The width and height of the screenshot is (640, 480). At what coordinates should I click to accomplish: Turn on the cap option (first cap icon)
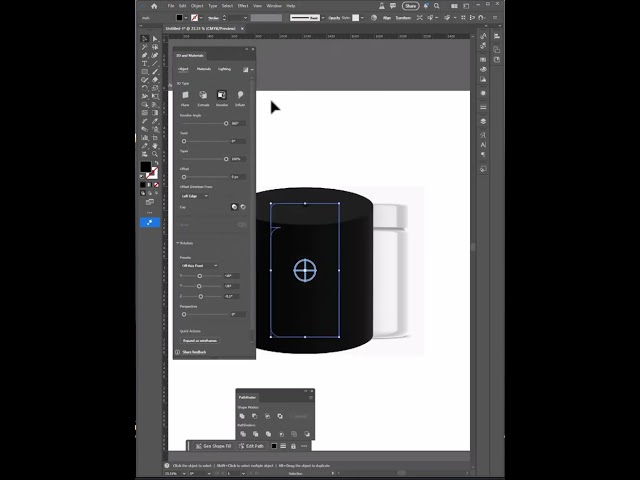tap(234, 207)
